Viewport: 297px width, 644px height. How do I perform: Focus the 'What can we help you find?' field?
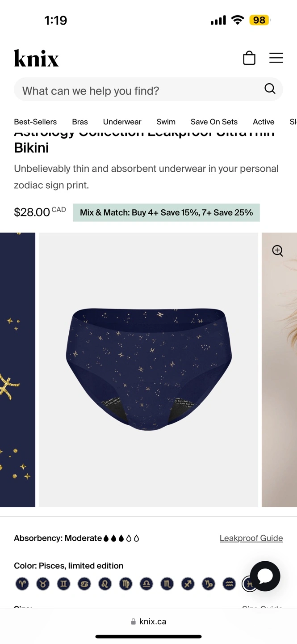pyautogui.click(x=148, y=89)
